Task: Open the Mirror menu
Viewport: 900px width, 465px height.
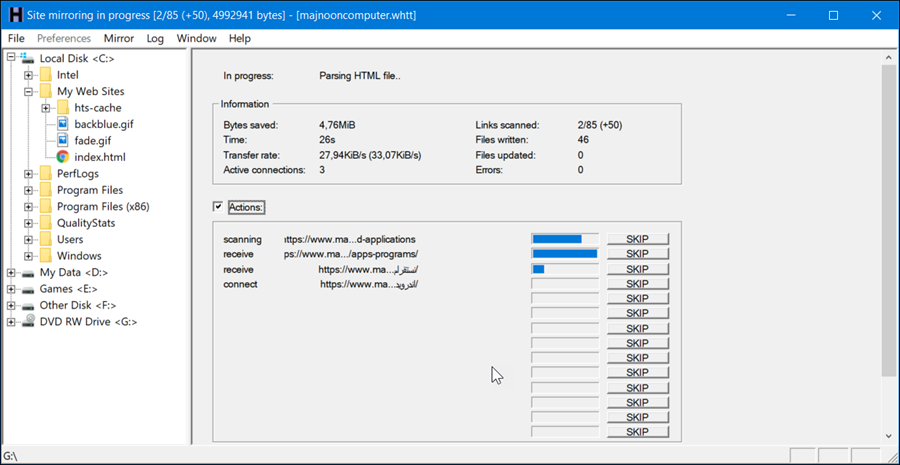Action: pyautogui.click(x=119, y=38)
